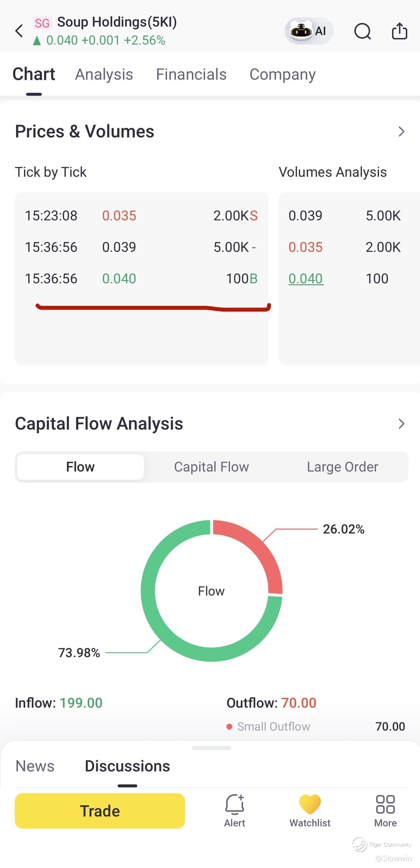This screenshot has width=420, height=868.
Task: Pull up the News/Discussions panel handle
Action: 211,748
